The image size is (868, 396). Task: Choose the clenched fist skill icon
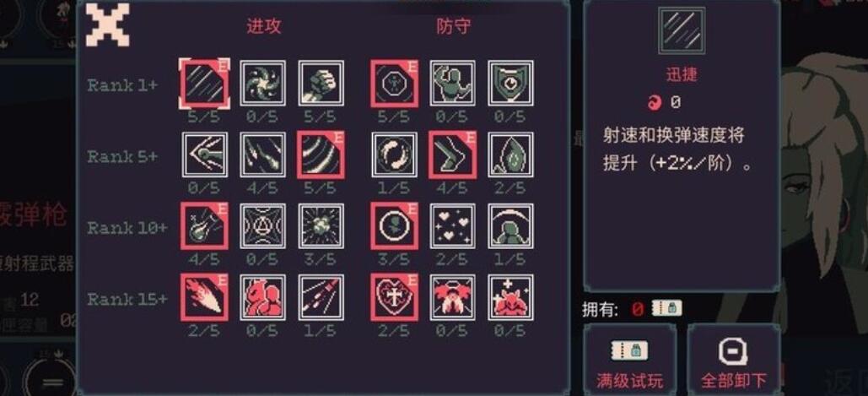[x=321, y=83]
